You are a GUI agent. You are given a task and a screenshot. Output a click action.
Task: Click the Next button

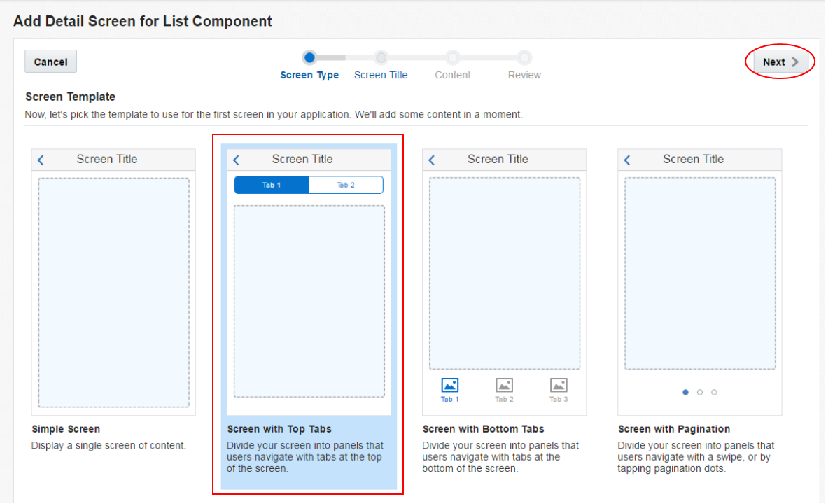pyautogui.click(x=780, y=62)
